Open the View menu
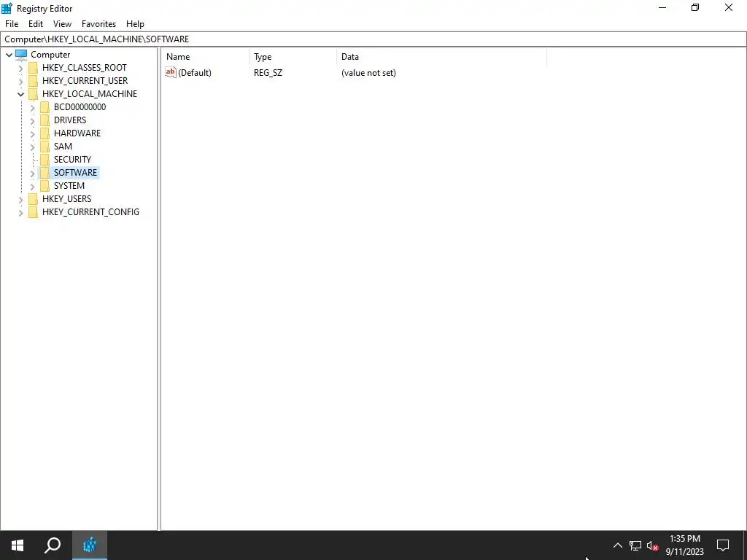 tap(62, 24)
